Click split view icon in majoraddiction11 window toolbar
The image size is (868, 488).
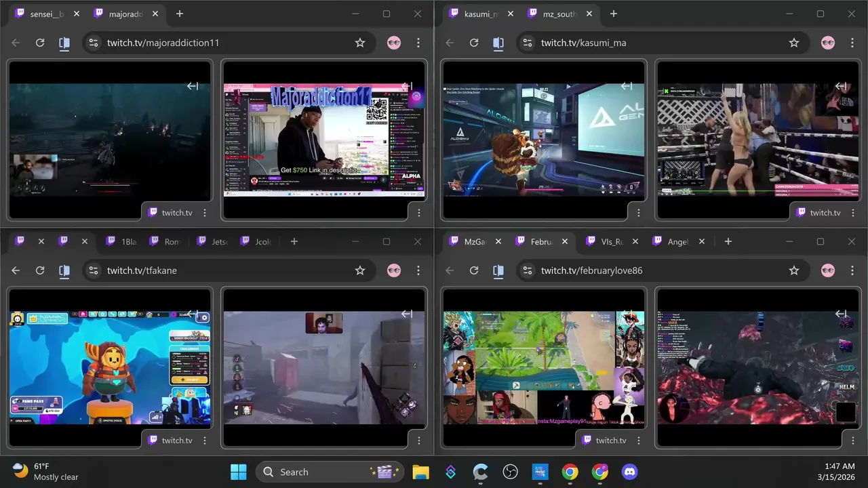64,43
